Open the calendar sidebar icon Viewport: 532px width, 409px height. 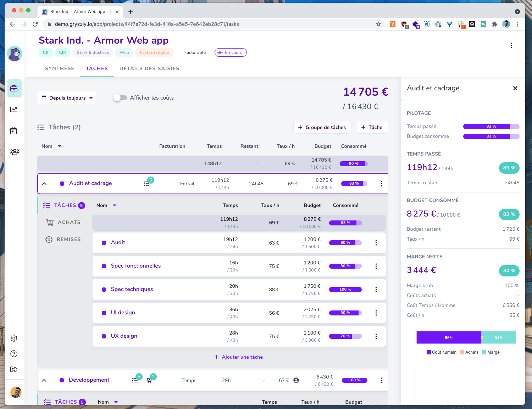point(13,131)
